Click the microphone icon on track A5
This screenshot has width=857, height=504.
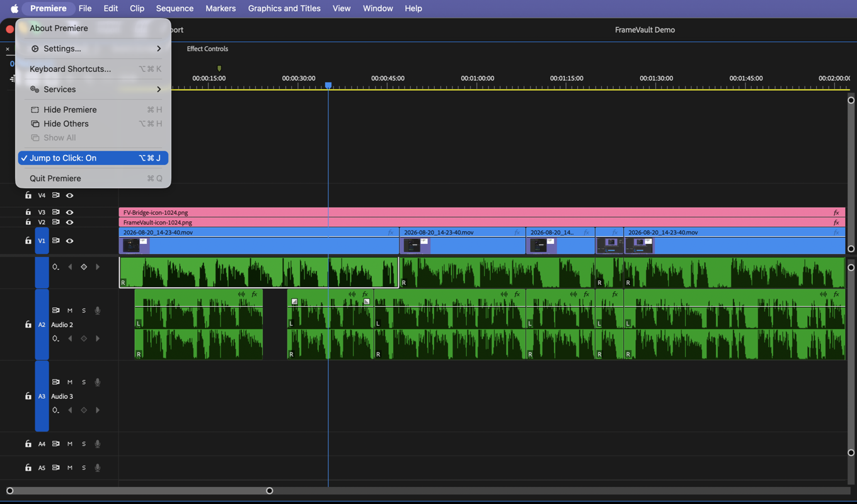pyautogui.click(x=98, y=468)
